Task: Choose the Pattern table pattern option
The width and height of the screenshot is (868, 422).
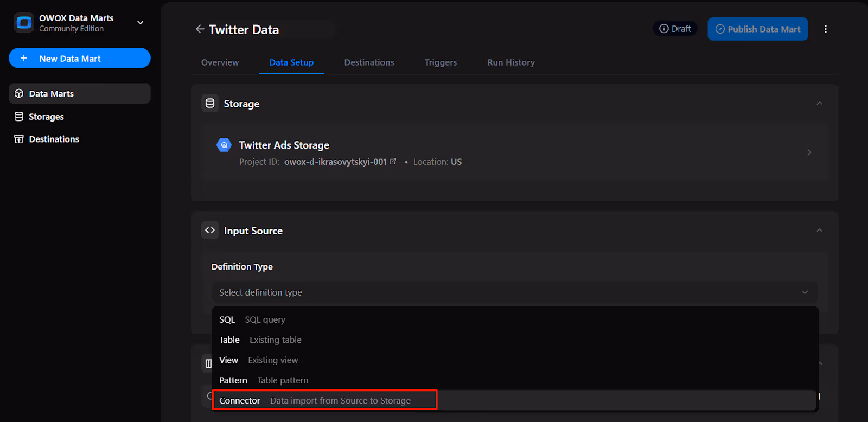Action: [x=514, y=380]
